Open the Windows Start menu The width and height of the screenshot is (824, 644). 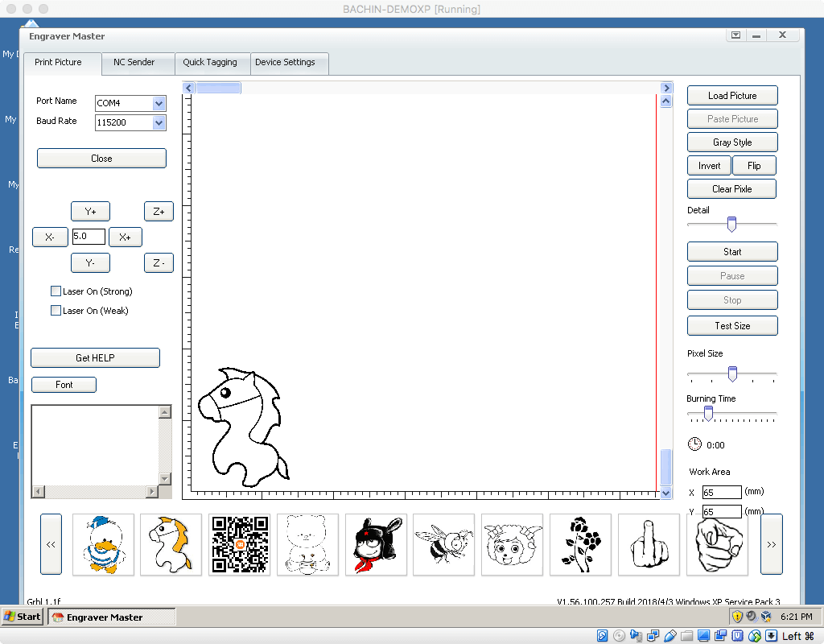coord(23,617)
